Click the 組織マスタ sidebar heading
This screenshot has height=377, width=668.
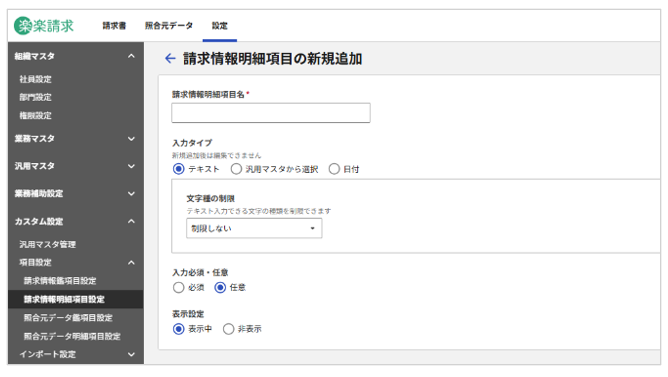pos(35,56)
